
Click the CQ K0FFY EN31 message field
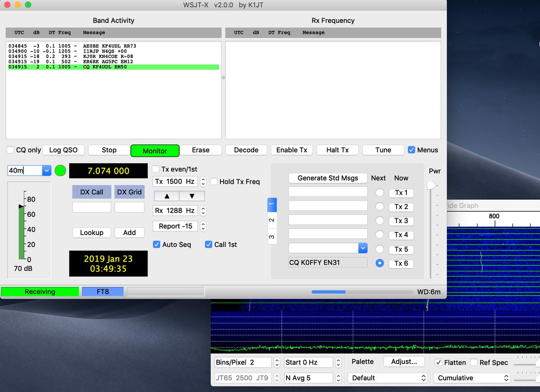click(x=328, y=263)
